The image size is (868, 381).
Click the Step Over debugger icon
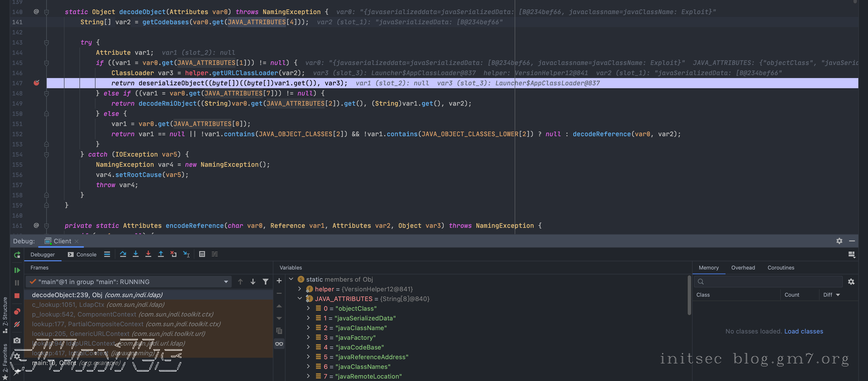[123, 254]
